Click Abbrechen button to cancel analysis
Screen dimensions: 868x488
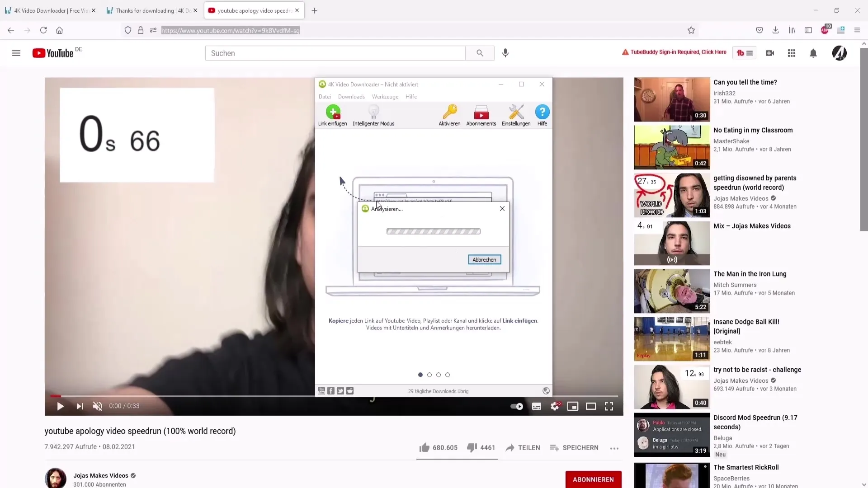pyautogui.click(x=484, y=259)
